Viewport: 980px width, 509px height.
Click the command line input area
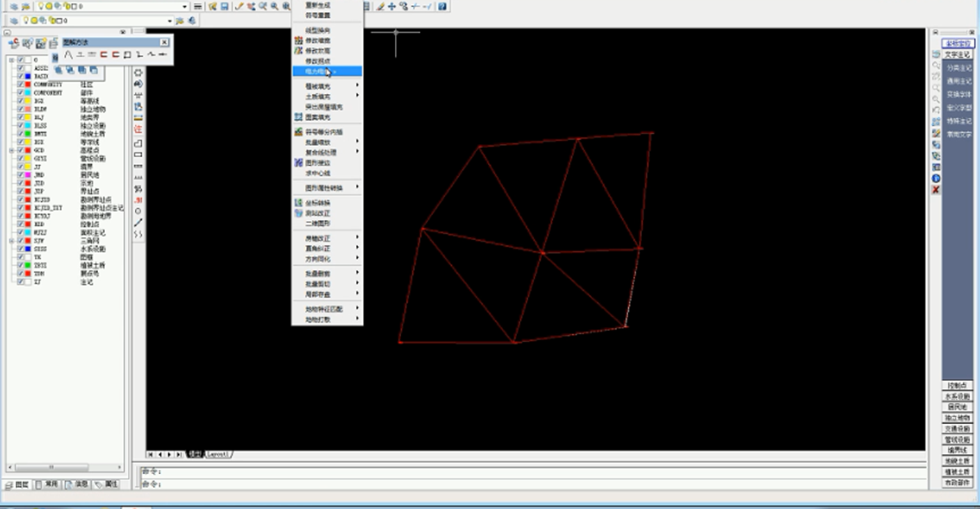click(528, 483)
